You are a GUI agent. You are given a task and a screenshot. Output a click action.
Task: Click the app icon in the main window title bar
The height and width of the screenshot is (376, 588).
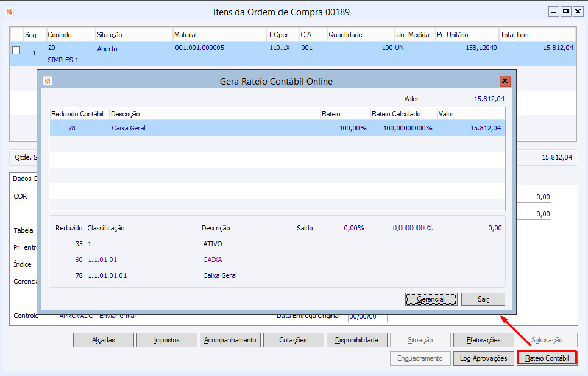(x=9, y=12)
